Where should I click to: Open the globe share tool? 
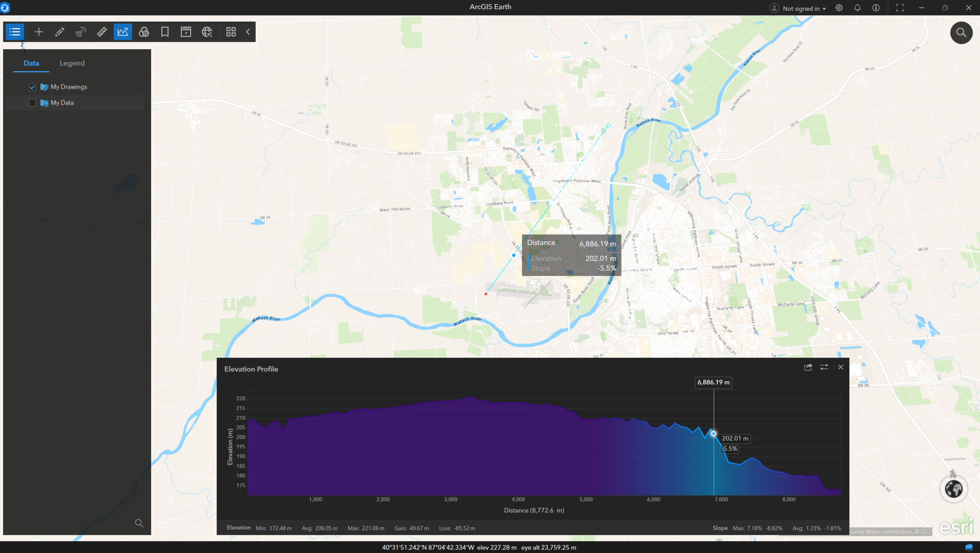[207, 32]
